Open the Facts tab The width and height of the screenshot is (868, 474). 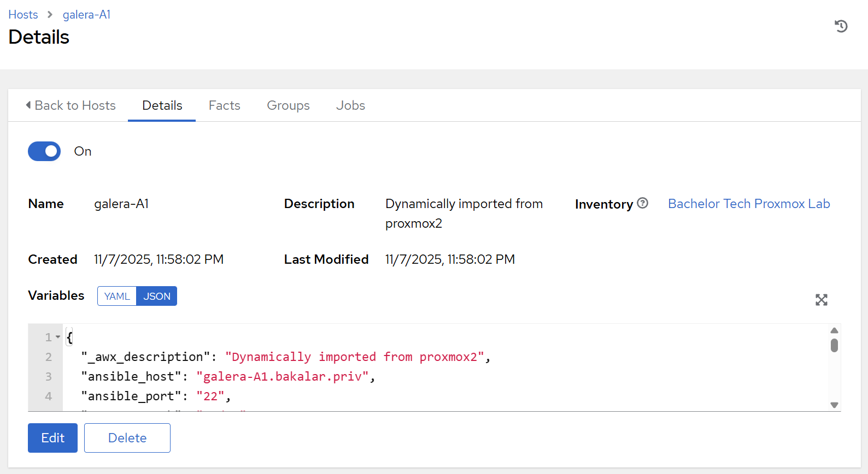click(224, 105)
